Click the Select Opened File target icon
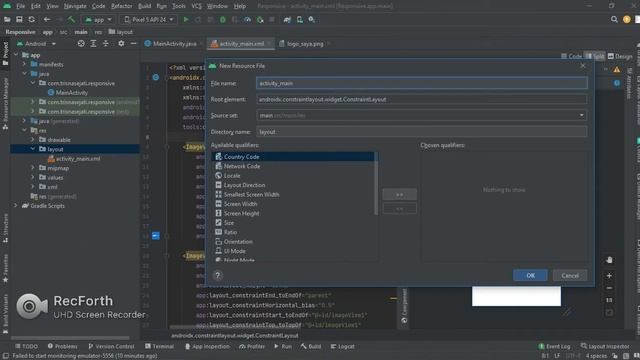 pyautogui.click(x=81, y=43)
